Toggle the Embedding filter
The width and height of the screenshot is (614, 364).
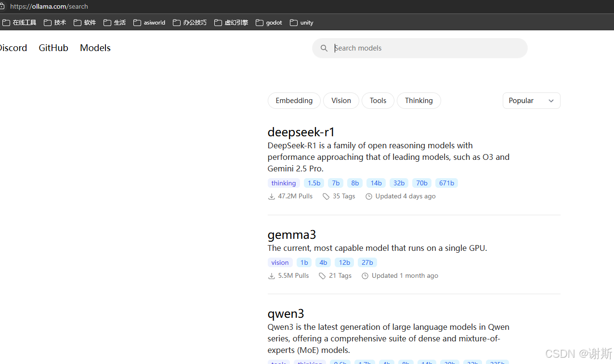pyautogui.click(x=294, y=101)
